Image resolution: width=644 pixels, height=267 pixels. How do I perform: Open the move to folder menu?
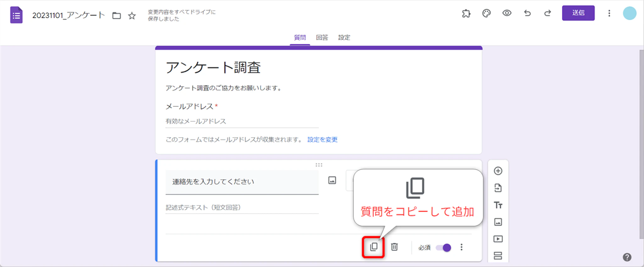(x=117, y=16)
